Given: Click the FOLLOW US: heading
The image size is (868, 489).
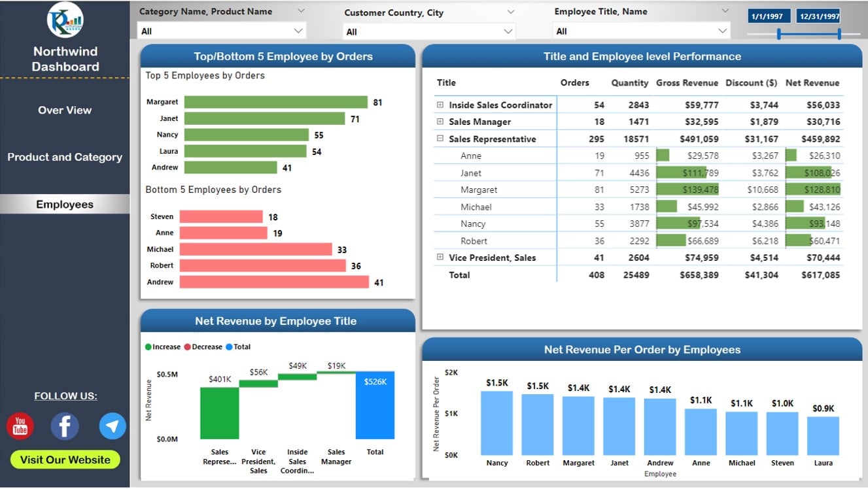Looking at the screenshot, I should click(65, 396).
